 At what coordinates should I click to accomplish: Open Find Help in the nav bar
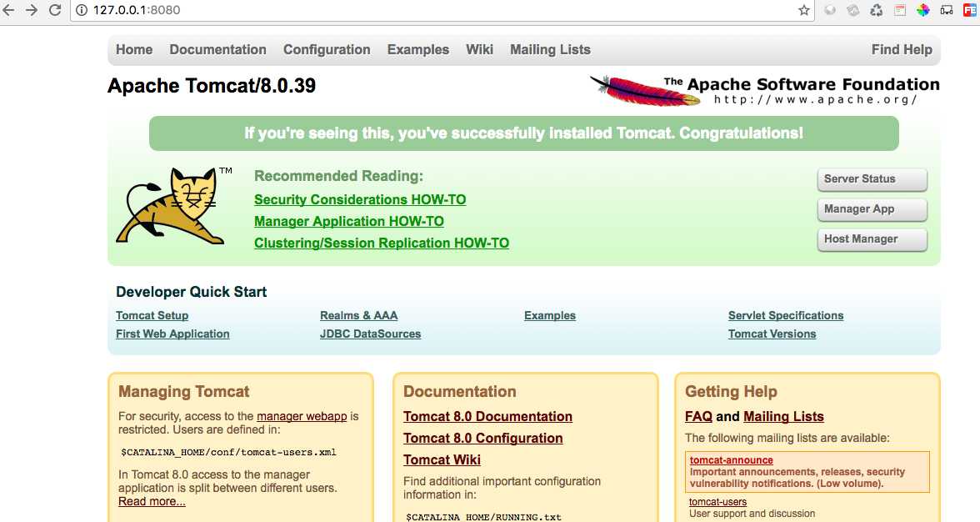point(902,49)
